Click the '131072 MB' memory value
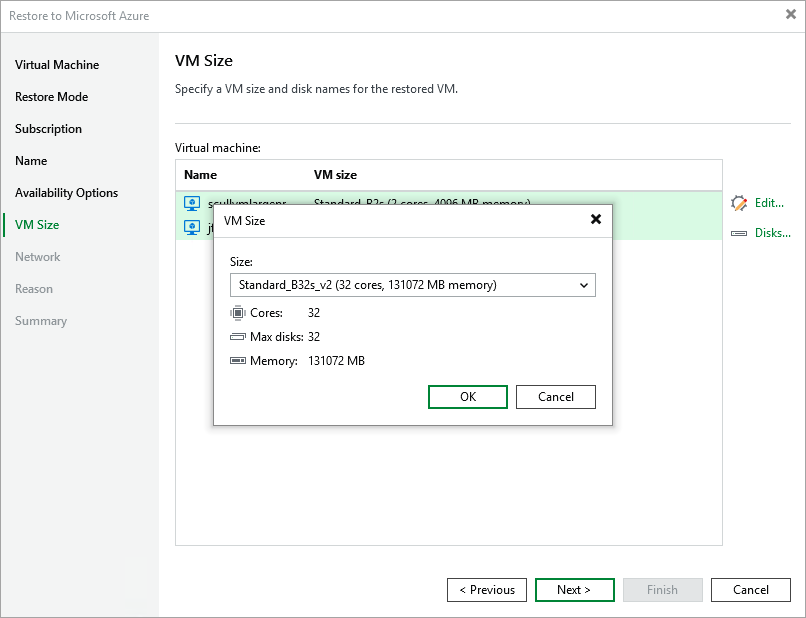 [x=336, y=361]
